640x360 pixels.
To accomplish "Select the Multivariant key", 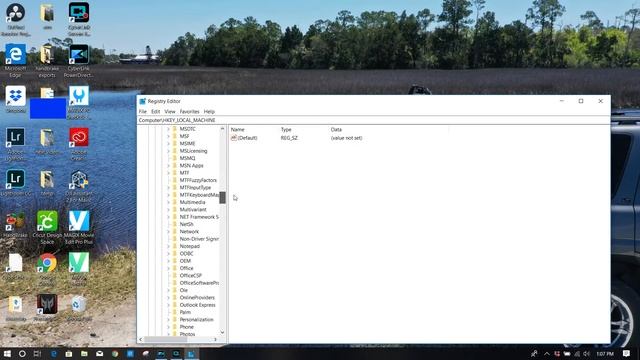I will (x=193, y=210).
